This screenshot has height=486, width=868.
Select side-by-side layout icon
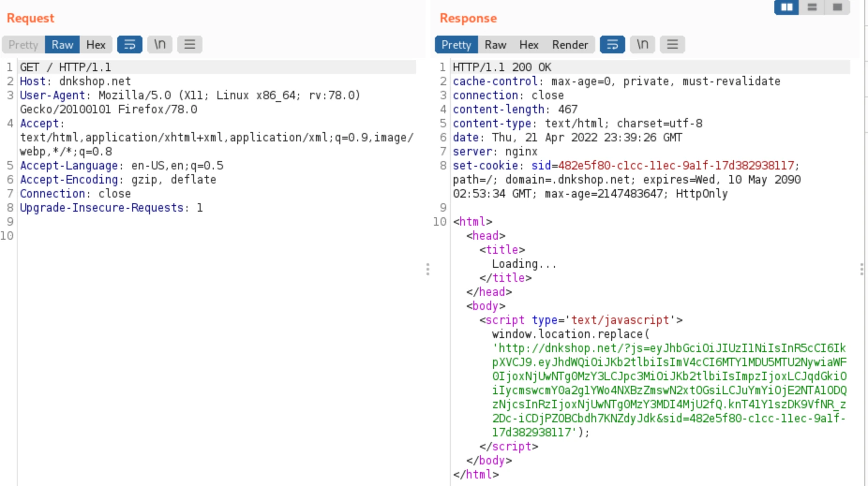(x=787, y=7)
